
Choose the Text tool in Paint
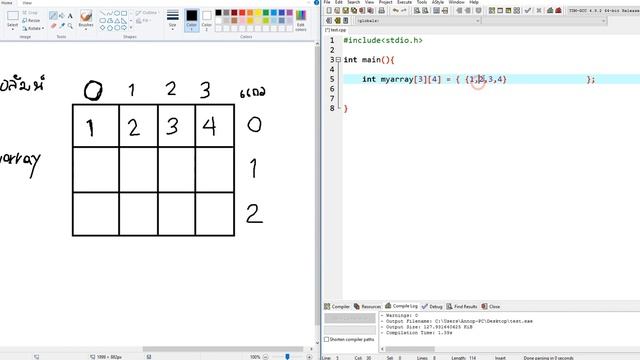(x=70, y=16)
